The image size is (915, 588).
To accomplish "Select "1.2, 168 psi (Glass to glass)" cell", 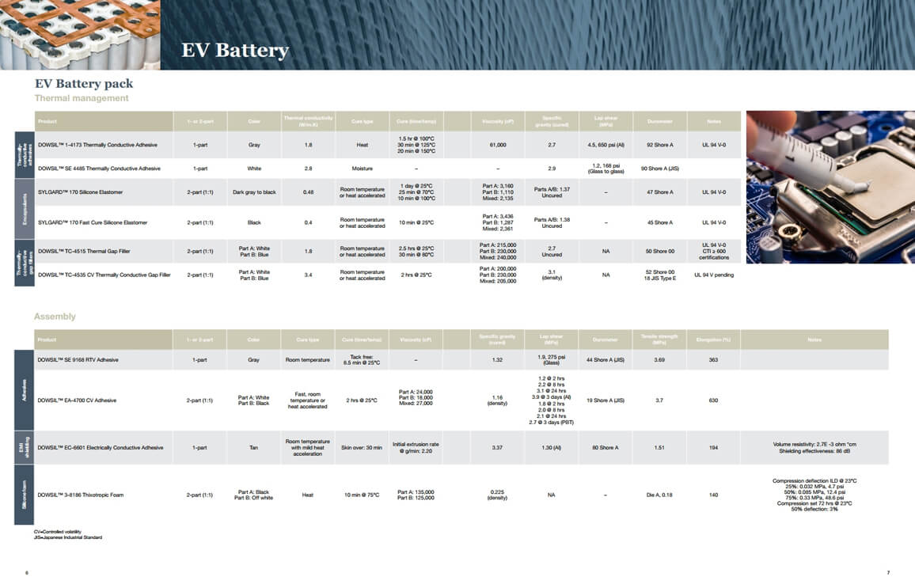I will (x=606, y=169).
